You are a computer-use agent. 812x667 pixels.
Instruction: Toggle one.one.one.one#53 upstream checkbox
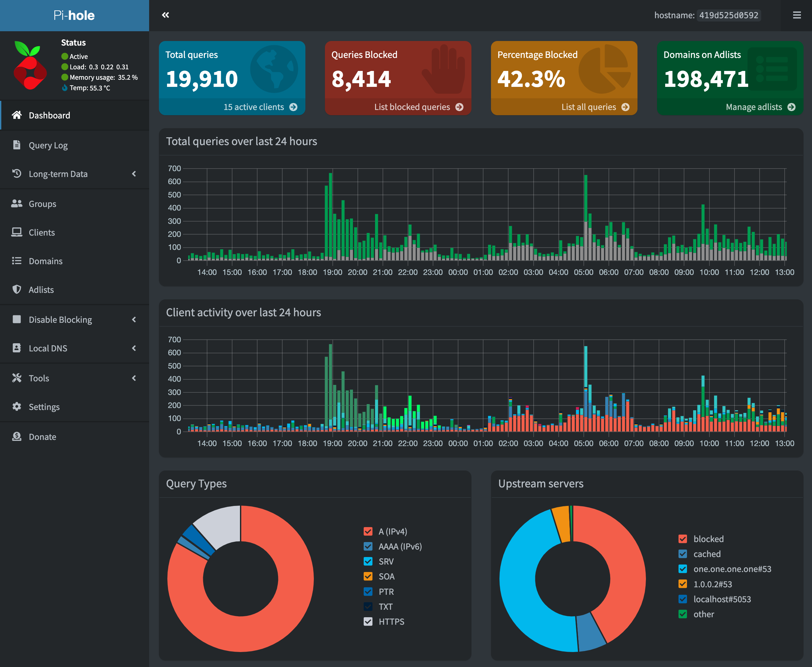683,569
